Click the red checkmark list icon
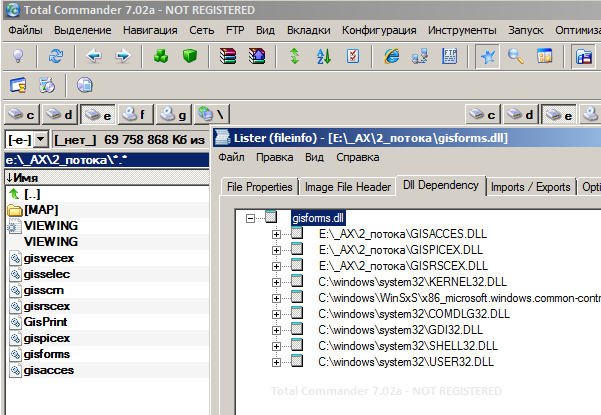This screenshot has height=415, width=601. [353, 56]
